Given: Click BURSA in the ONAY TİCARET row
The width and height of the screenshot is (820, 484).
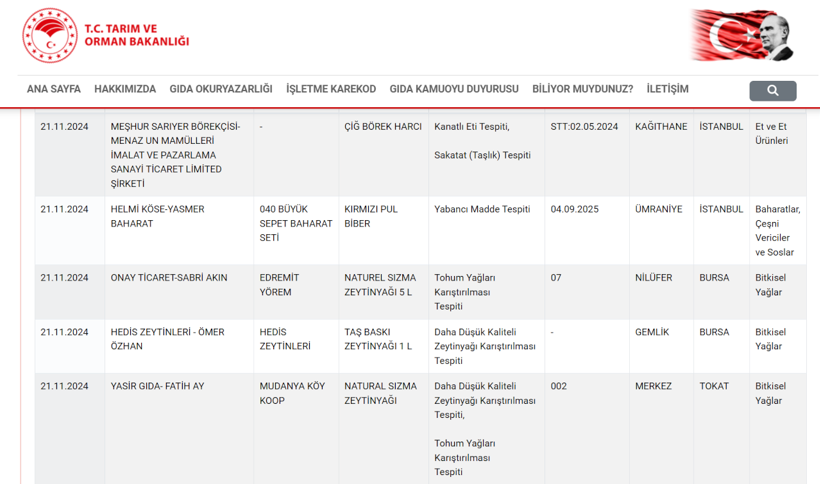Looking at the screenshot, I should [714, 278].
